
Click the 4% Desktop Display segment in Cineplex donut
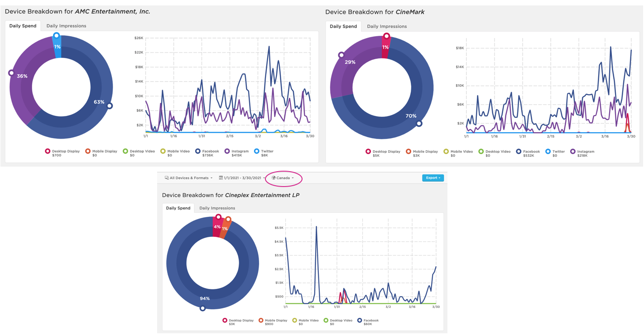click(217, 227)
